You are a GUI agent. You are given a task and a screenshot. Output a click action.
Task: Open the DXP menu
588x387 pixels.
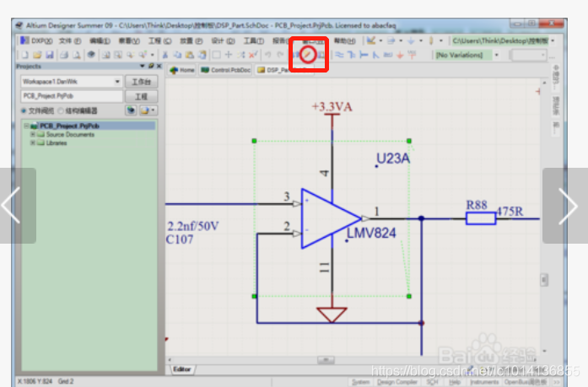click(37, 40)
